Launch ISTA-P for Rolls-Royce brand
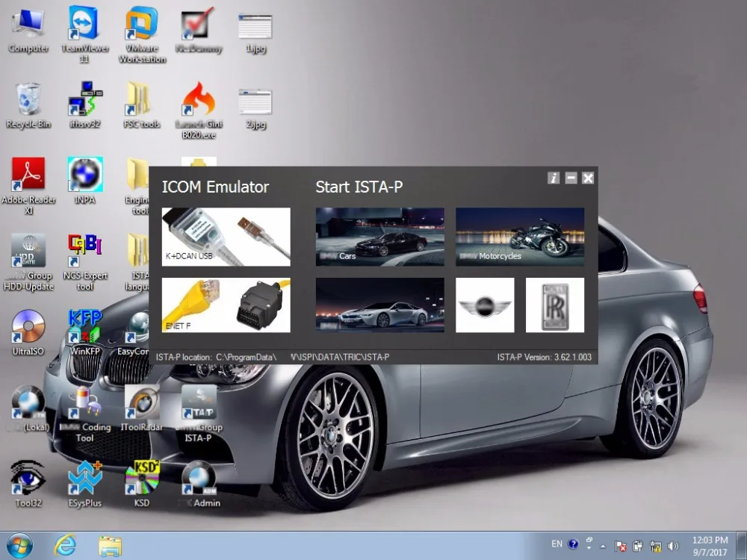747x560 pixels. coord(554,305)
